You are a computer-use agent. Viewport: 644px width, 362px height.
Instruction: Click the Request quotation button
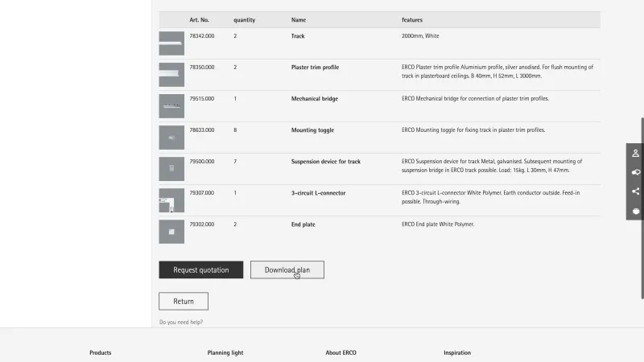click(x=200, y=270)
